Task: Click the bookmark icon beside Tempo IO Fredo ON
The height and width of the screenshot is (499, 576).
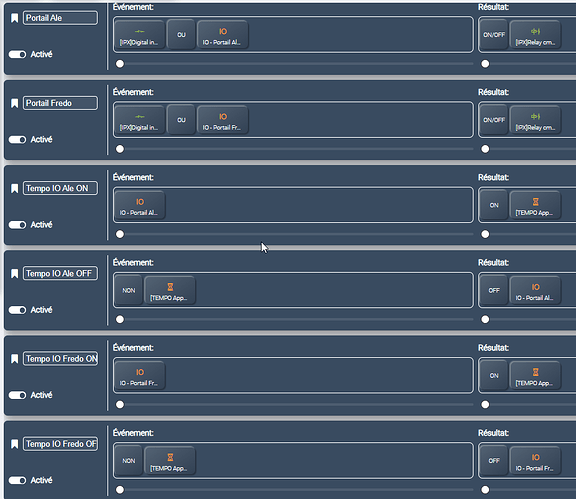Action: pyautogui.click(x=14, y=359)
